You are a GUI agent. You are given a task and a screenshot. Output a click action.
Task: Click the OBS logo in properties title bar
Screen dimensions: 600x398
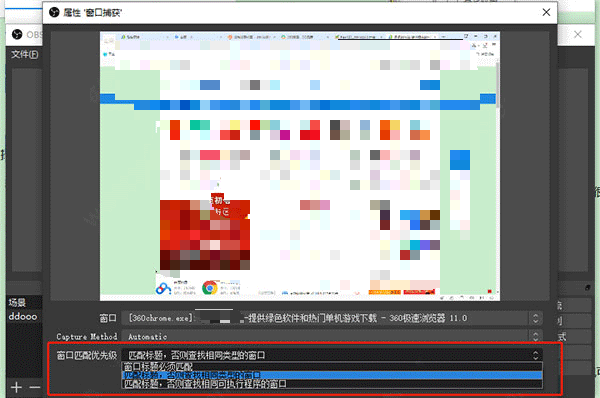tap(54, 12)
